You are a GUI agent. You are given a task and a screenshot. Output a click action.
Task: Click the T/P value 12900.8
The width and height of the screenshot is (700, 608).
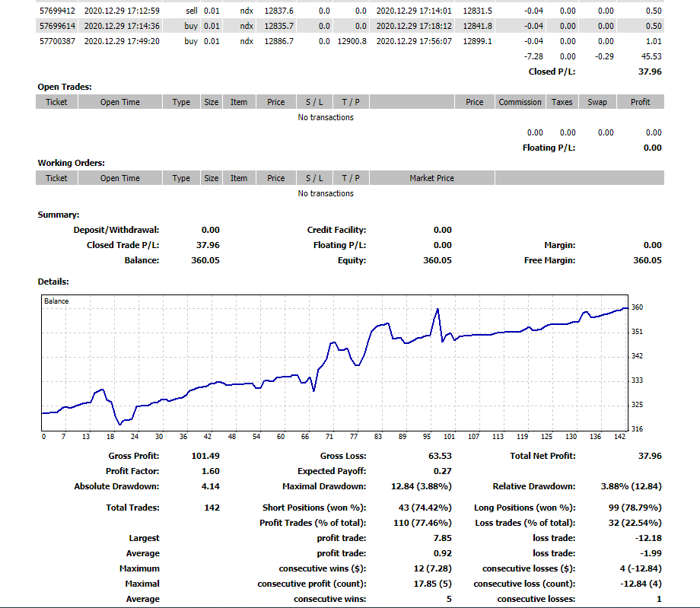[352, 41]
